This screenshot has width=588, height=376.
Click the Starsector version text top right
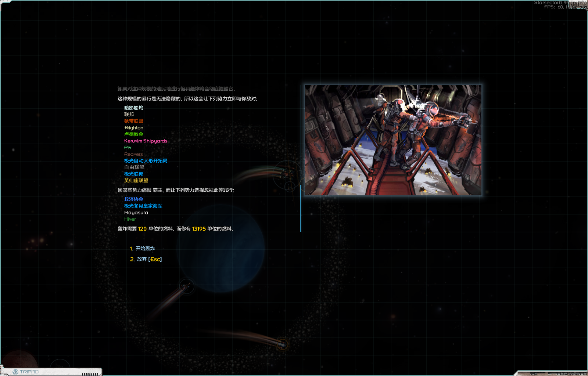[552, 3]
